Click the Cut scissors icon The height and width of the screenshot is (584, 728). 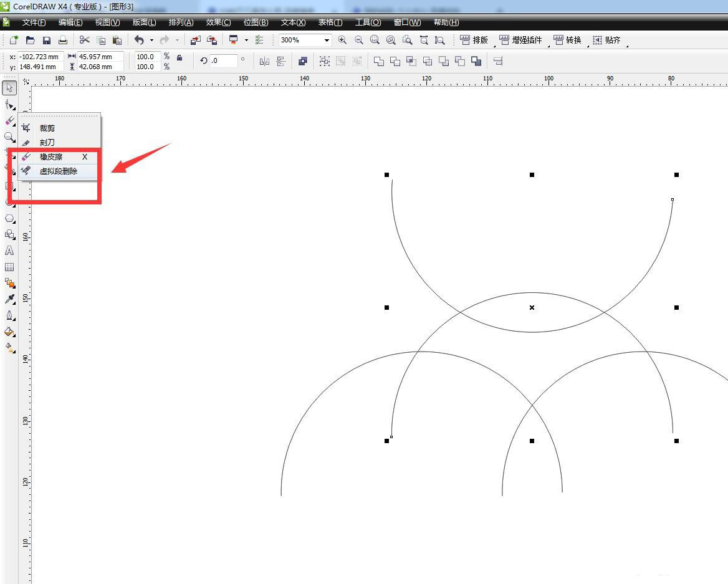tap(85, 40)
